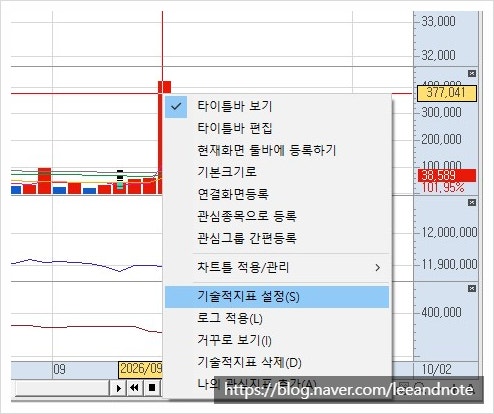Image resolution: width=494 pixels, height=414 pixels.
Task: Click the 377,041 yellow value label
Action: (x=447, y=93)
